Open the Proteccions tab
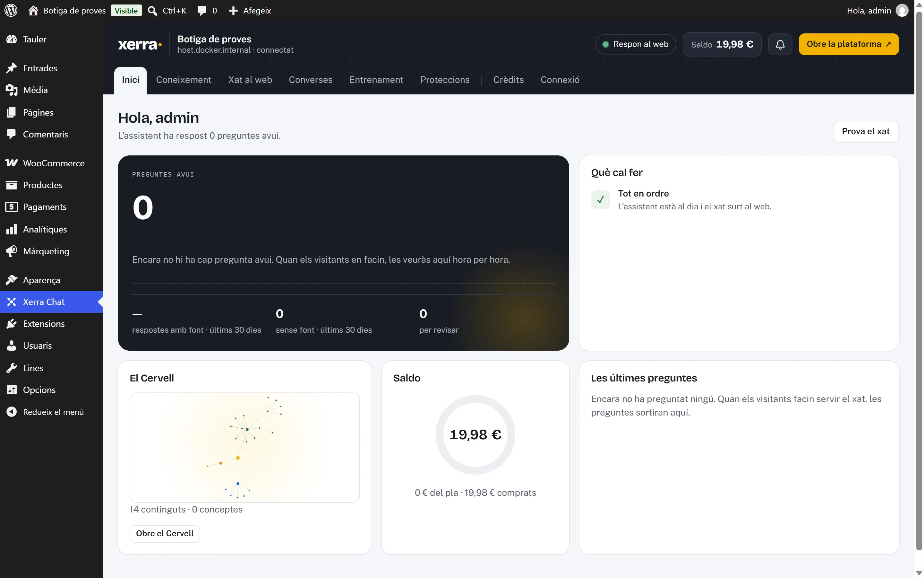This screenshot has width=924, height=578. (445, 80)
